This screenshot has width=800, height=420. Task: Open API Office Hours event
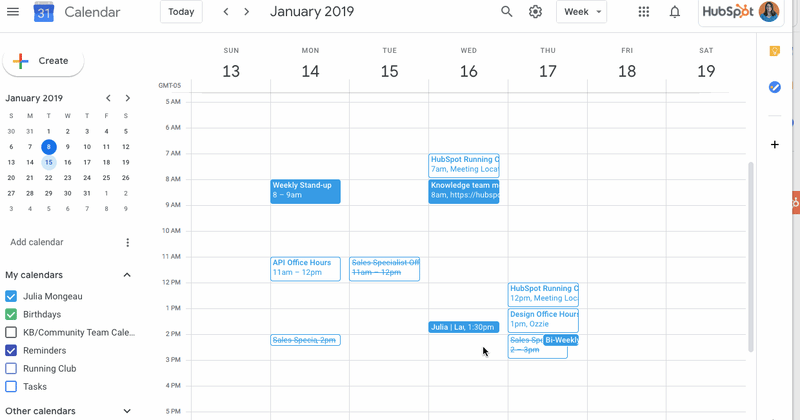[305, 269]
